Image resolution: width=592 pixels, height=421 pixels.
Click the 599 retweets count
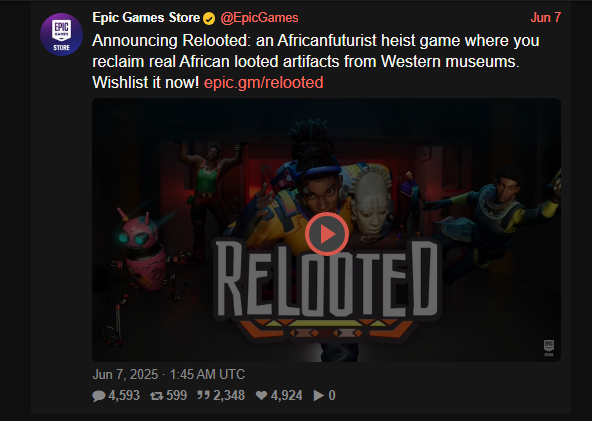[x=176, y=395]
